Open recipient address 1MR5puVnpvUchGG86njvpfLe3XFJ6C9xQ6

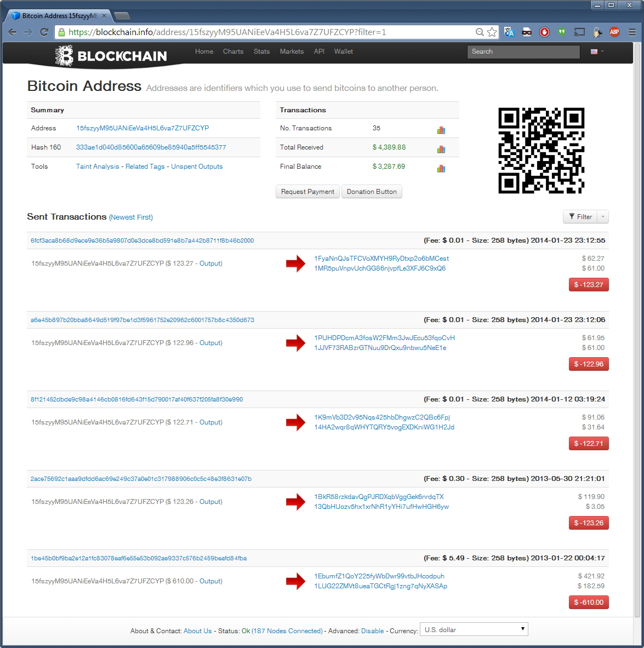pos(380,268)
